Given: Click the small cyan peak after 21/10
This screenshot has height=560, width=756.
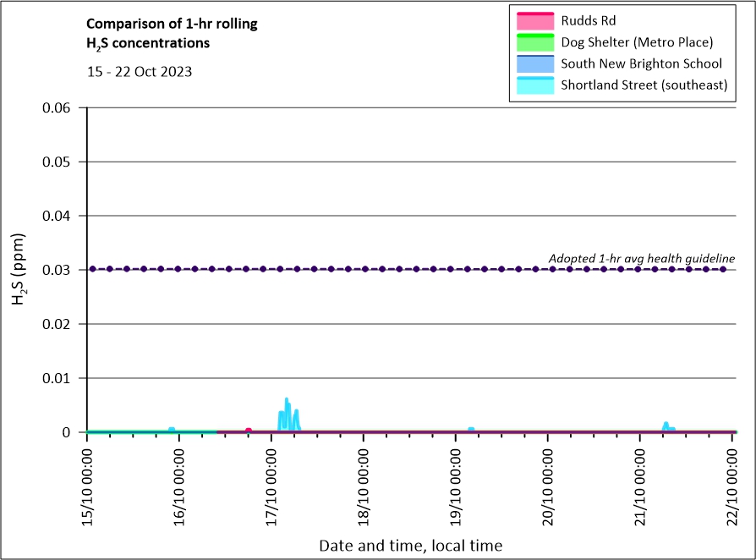Looking at the screenshot, I should (x=666, y=425).
